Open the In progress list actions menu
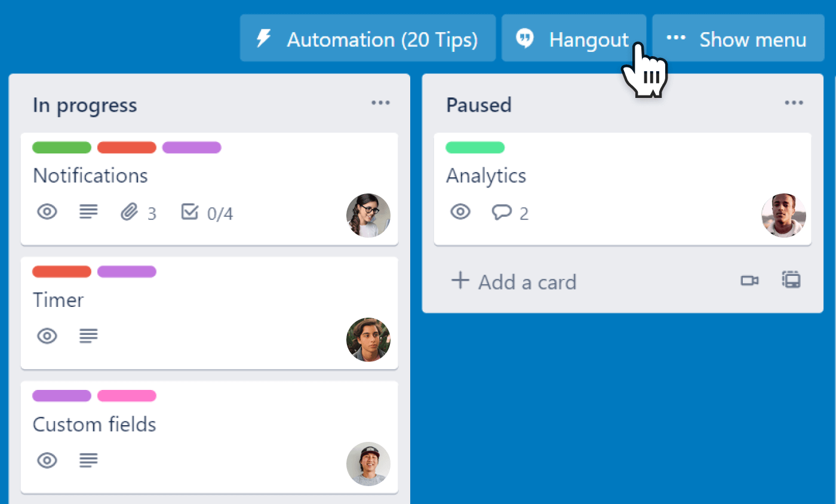 tap(380, 103)
